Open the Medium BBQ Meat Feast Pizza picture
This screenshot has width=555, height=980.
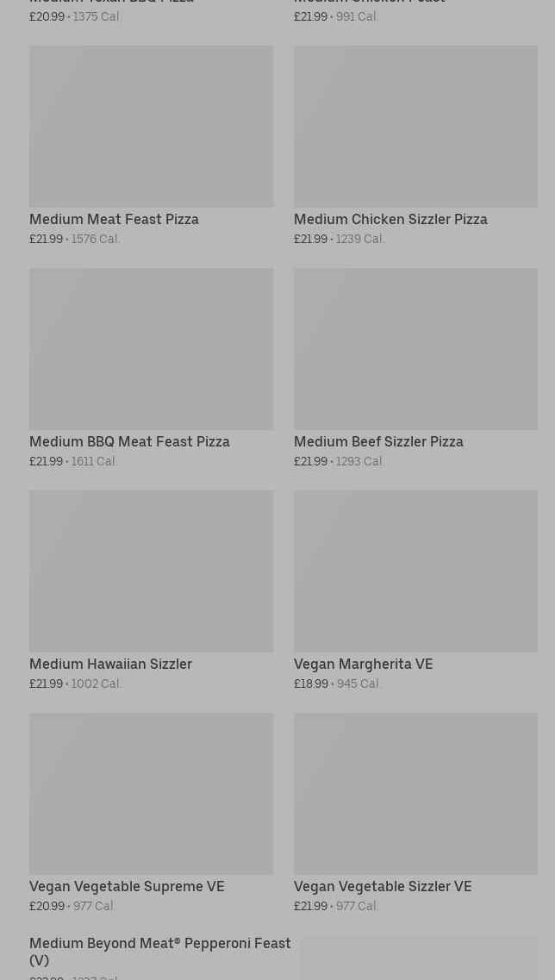click(151, 348)
